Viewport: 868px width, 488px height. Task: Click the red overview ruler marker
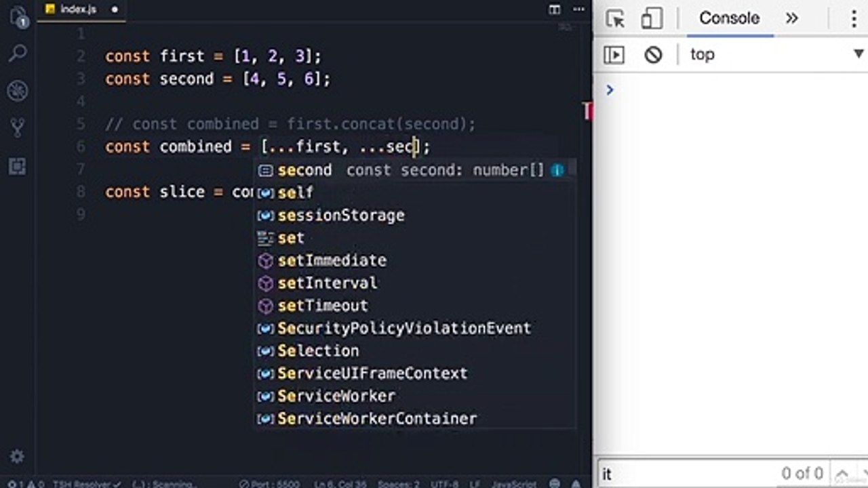point(588,110)
